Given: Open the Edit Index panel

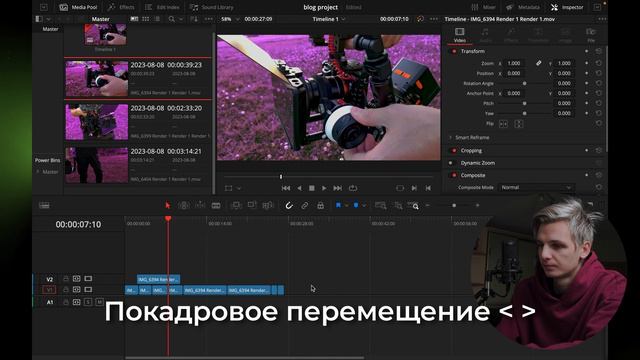Looking at the screenshot, I should 162,7.
